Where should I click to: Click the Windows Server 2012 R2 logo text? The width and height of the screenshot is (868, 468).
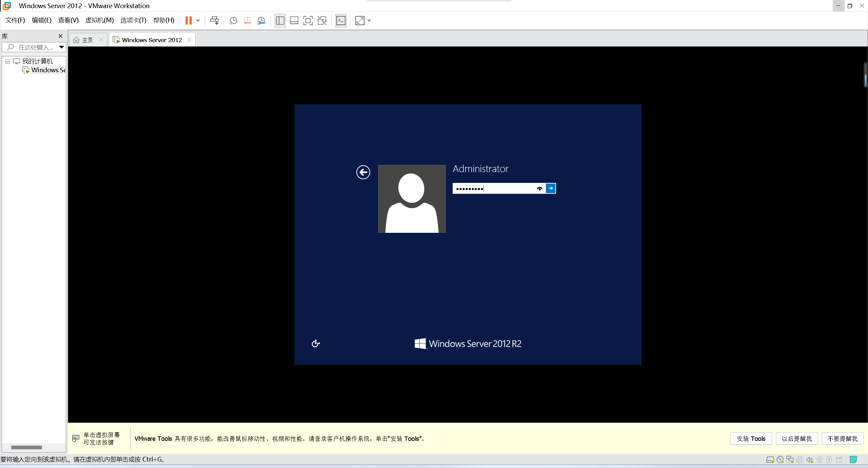tap(475, 344)
